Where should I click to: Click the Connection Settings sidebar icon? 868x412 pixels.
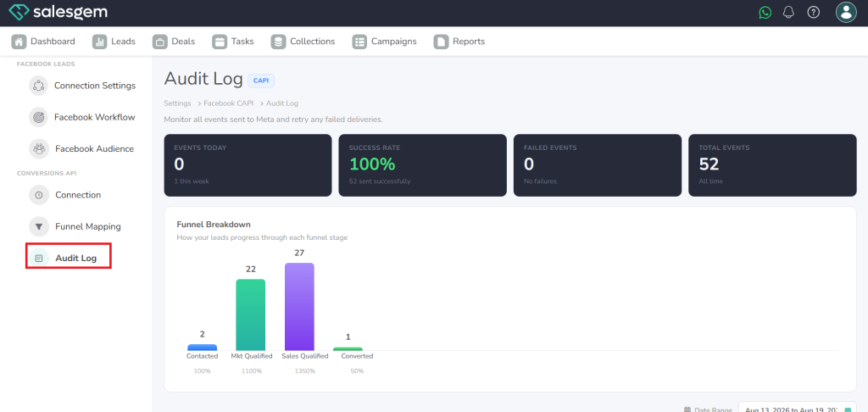coord(38,86)
